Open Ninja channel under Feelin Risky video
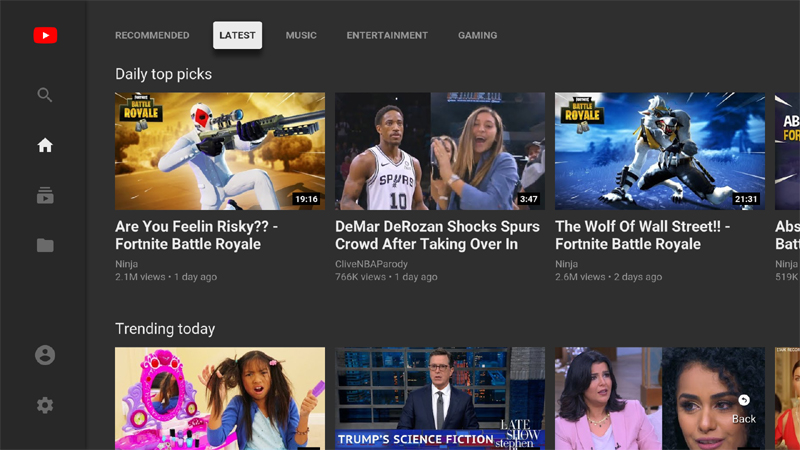The width and height of the screenshot is (800, 450). 127,264
